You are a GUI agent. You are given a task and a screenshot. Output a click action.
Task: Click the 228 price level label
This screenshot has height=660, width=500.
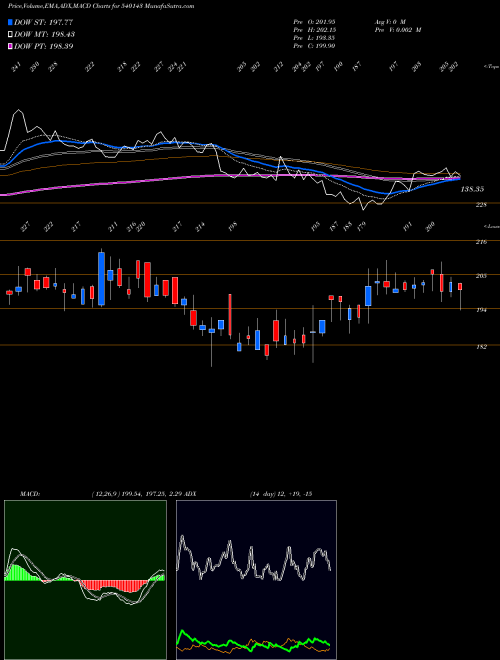[x=481, y=205]
